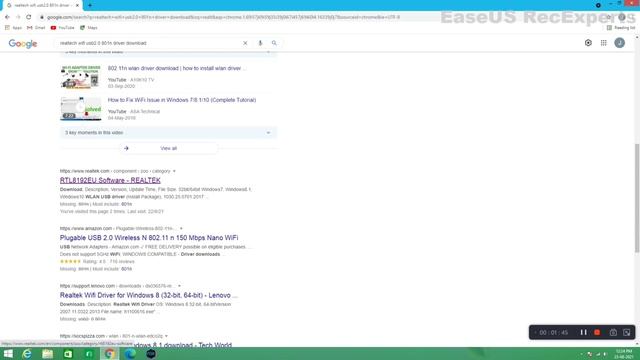This screenshot has width=640, height=360.
Task: Click the taskbar clock
Action: 624,354
